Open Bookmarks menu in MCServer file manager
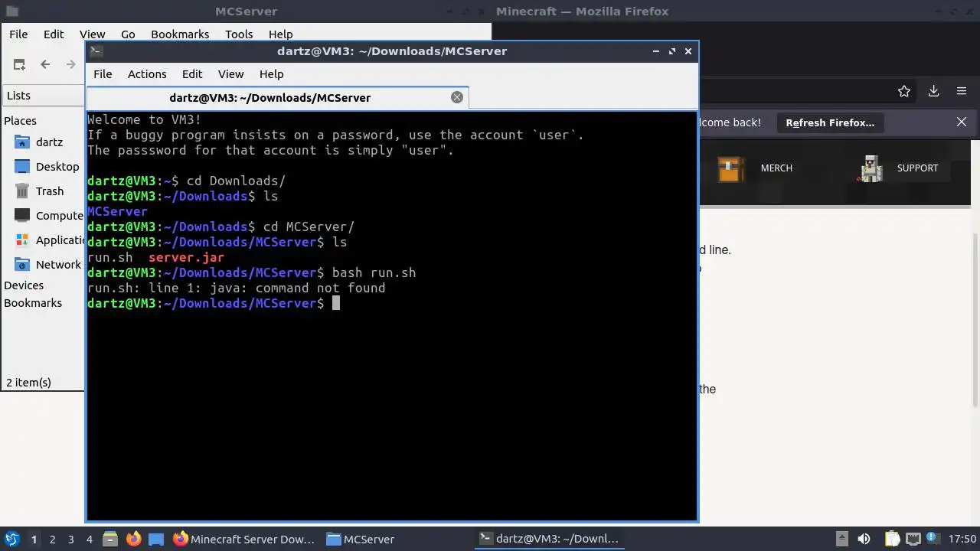Image resolution: width=980 pixels, height=551 pixels. click(x=180, y=34)
